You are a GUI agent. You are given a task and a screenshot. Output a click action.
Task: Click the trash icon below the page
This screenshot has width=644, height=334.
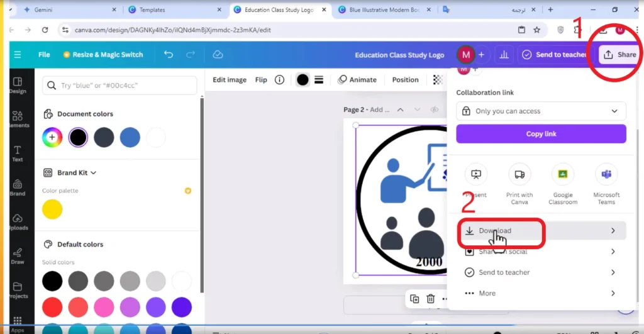pos(430,299)
